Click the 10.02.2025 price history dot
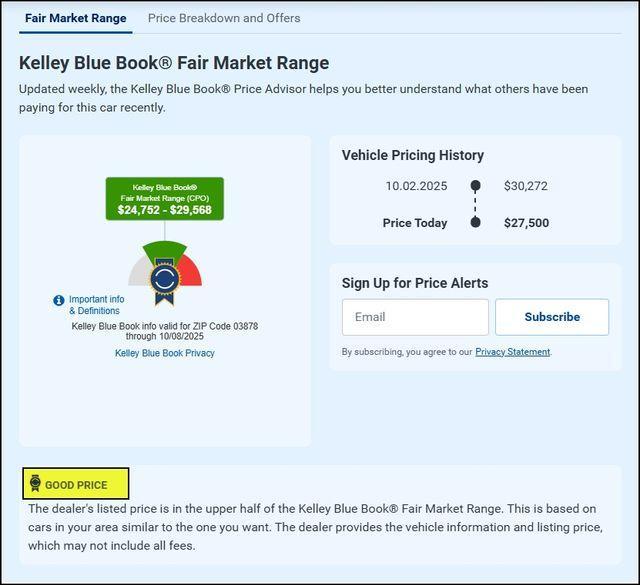This screenshot has width=640, height=585. (475, 186)
